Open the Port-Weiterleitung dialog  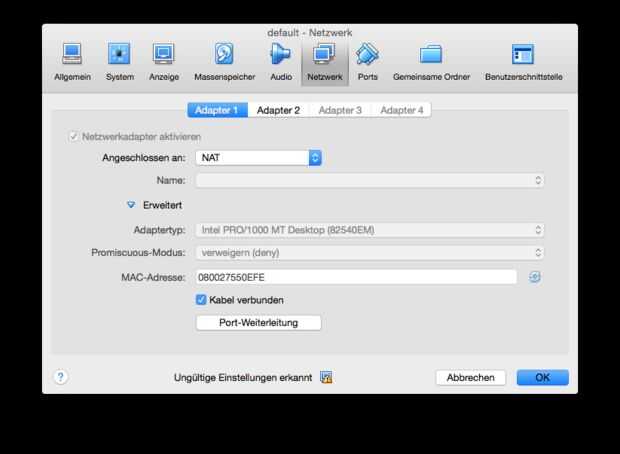click(x=259, y=322)
